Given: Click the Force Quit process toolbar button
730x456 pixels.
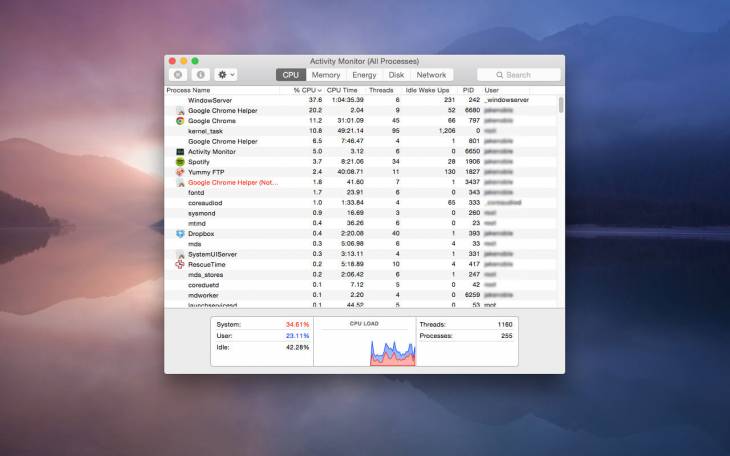Looking at the screenshot, I should click(x=178, y=75).
